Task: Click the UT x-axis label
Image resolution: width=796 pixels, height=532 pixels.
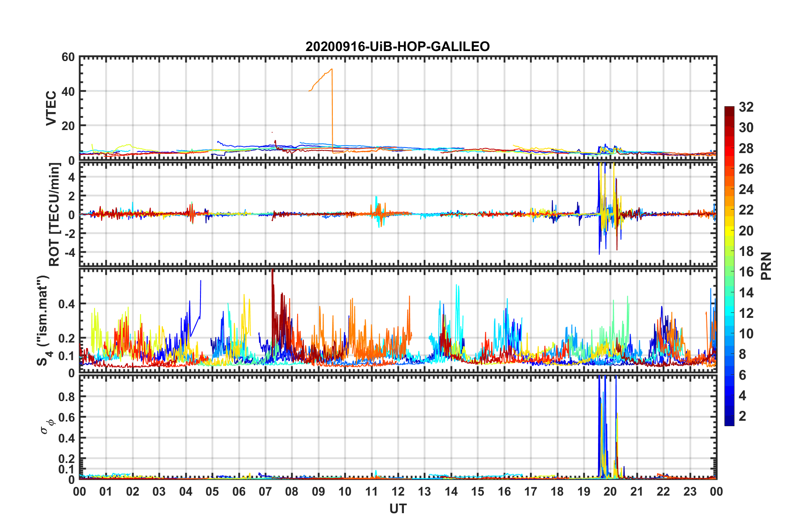Action: pos(398,509)
